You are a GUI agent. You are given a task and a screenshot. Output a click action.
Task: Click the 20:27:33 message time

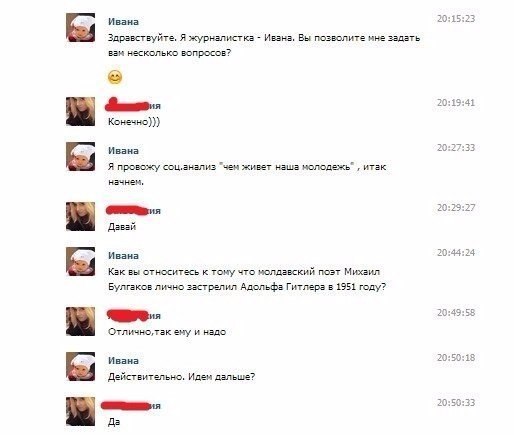[x=456, y=148]
